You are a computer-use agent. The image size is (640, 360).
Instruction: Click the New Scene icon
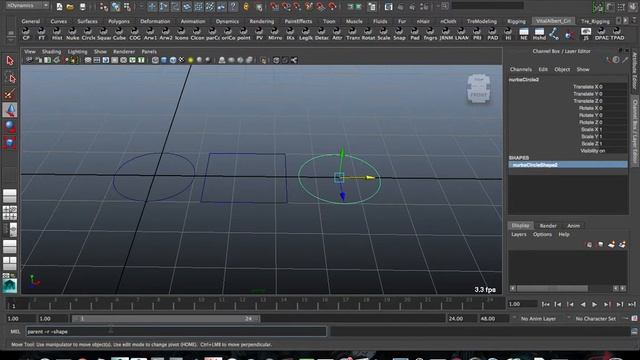point(60,6)
